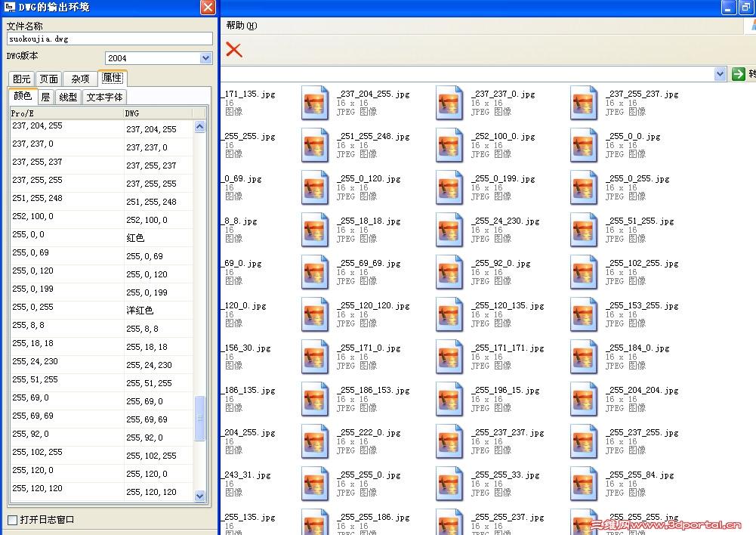Select _252_100_0.jpg file icon

point(449,145)
